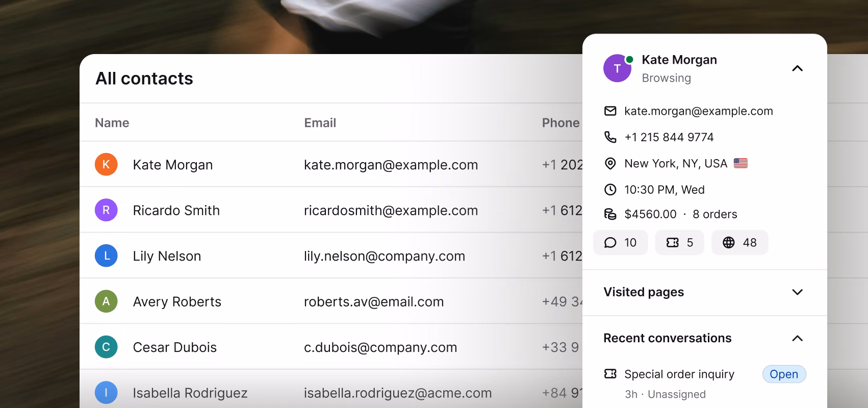Click the envelope email icon in profile panel
Screen dimensions: 868x408
coord(610,111)
